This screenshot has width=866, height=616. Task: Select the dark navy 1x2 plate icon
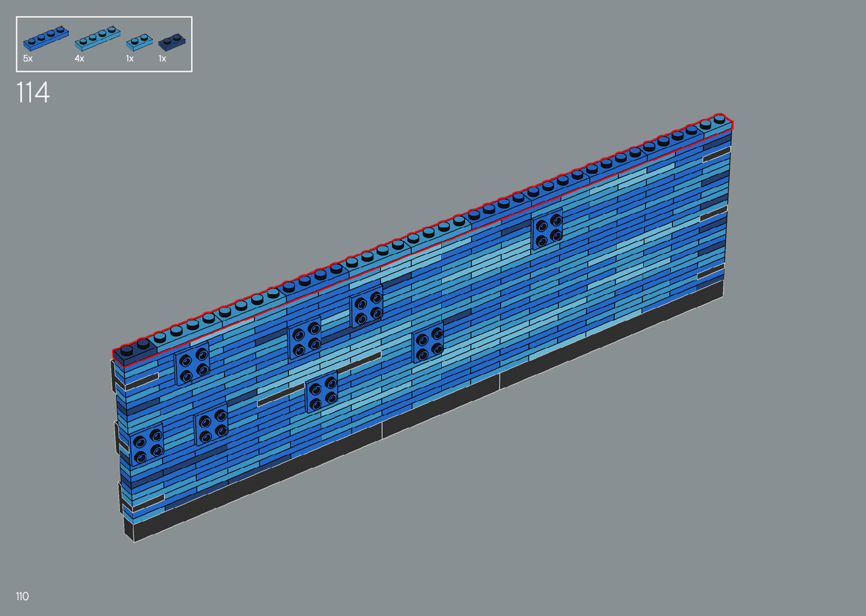(173, 41)
